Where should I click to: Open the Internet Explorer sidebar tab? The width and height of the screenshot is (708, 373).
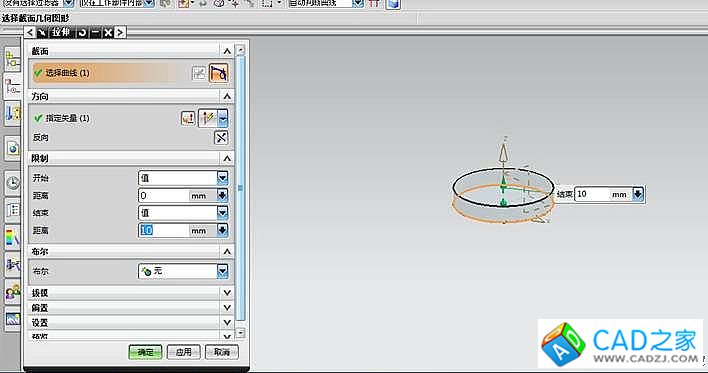tap(12, 148)
